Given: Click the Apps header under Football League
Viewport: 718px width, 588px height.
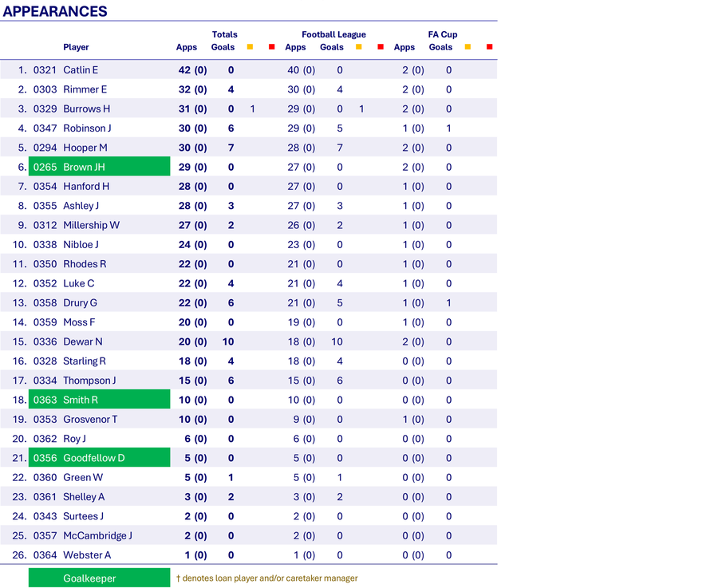Looking at the screenshot, I should click(295, 47).
